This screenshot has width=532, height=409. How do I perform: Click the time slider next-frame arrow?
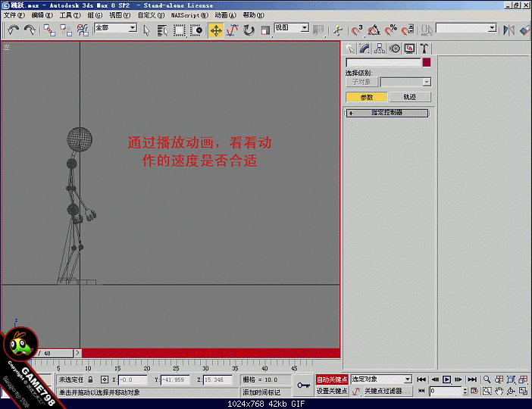click(x=78, y=353)
